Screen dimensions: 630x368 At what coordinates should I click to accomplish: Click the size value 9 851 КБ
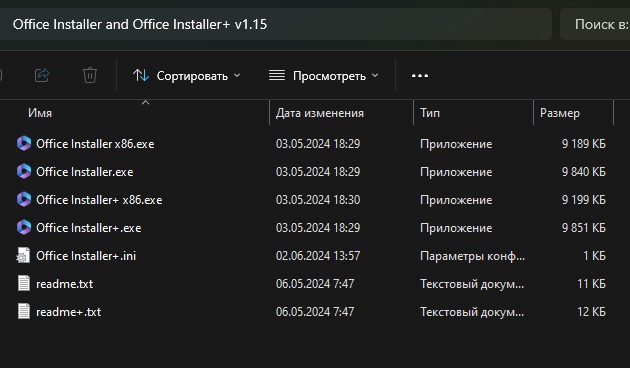tap(583, 228)
